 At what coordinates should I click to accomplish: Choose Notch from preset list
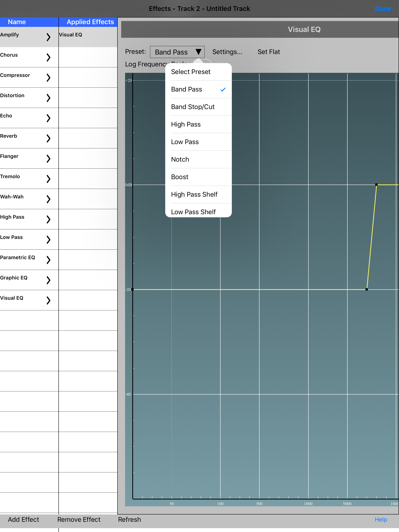point(180,159)
